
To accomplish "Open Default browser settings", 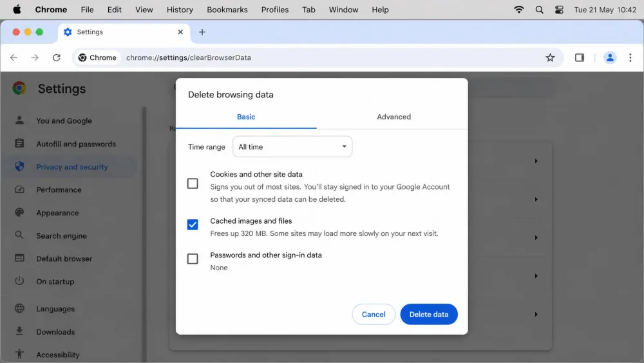I will click(x=64, y=259).
